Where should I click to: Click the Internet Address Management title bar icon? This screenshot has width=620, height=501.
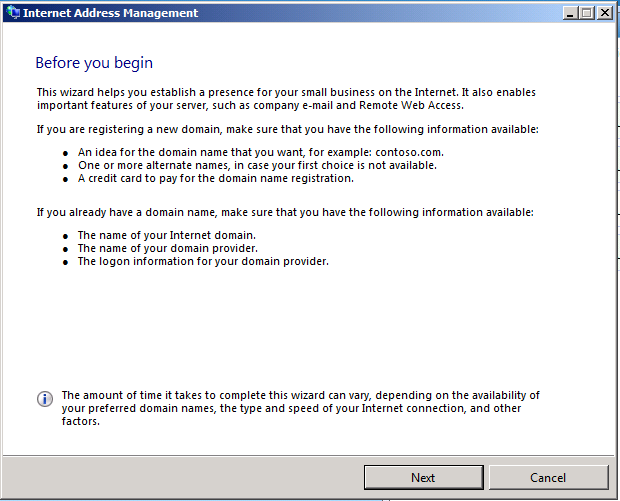coord(11,13)
